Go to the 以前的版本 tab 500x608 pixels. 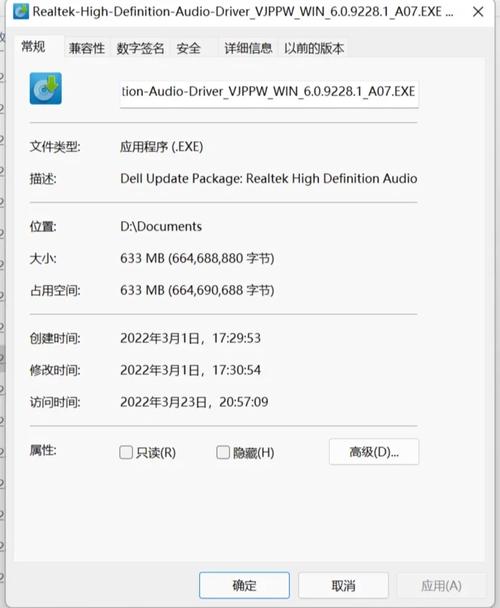point(314,48)
